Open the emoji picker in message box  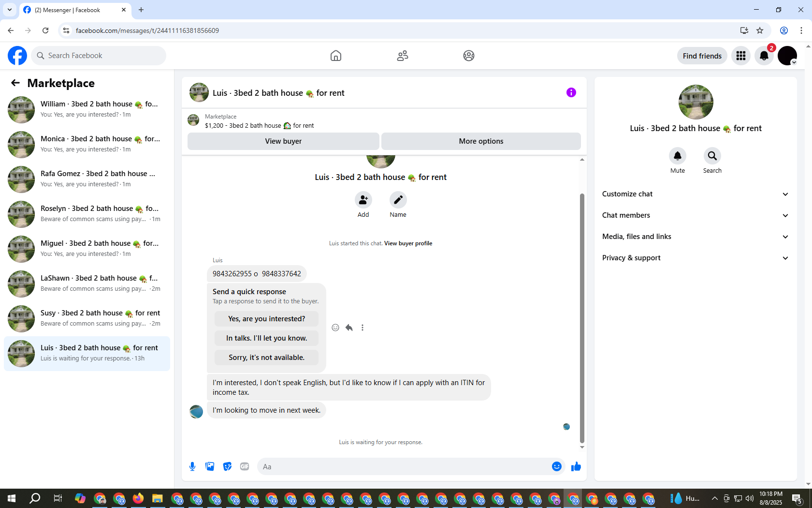pyautogui.click(x=557, y=466)
